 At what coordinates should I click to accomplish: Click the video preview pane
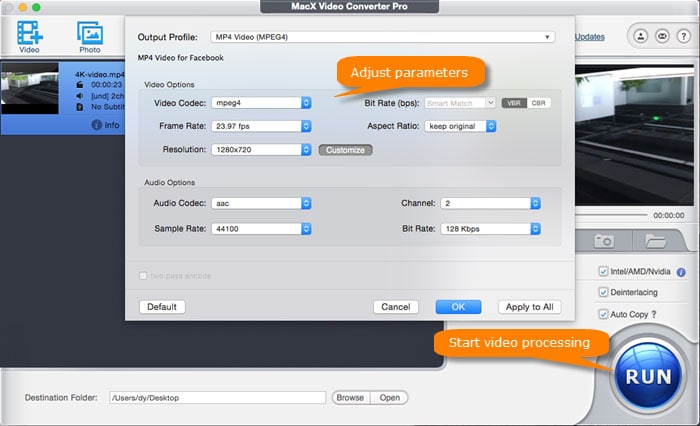click(634, 135)
